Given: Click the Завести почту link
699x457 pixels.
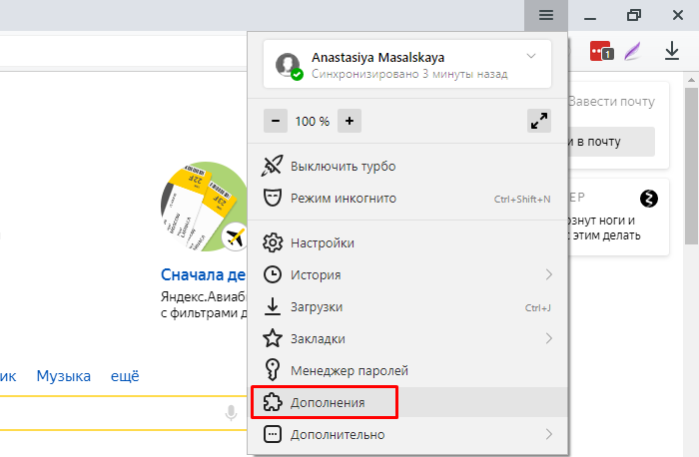Looking at the screenshot, I should [612, 102].
